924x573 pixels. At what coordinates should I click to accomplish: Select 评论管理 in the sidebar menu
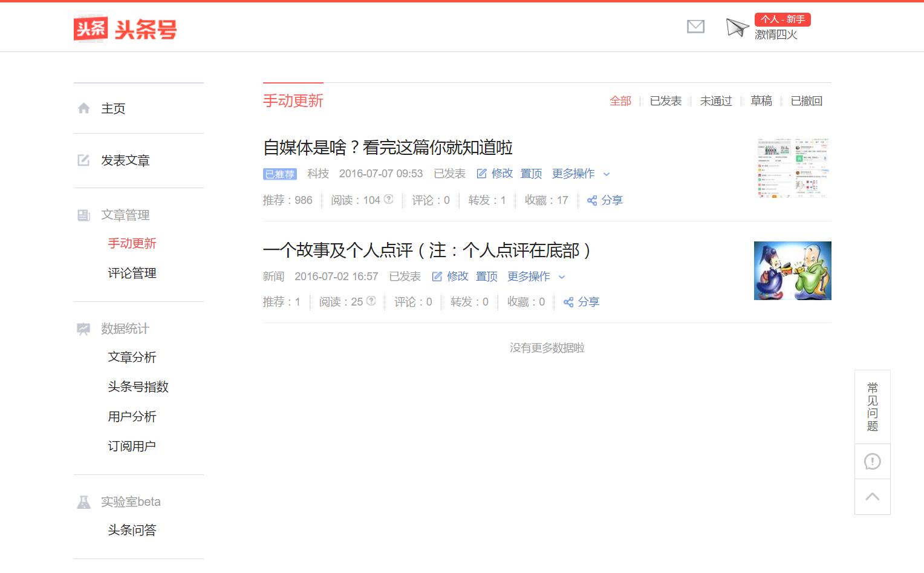[131, 273]
